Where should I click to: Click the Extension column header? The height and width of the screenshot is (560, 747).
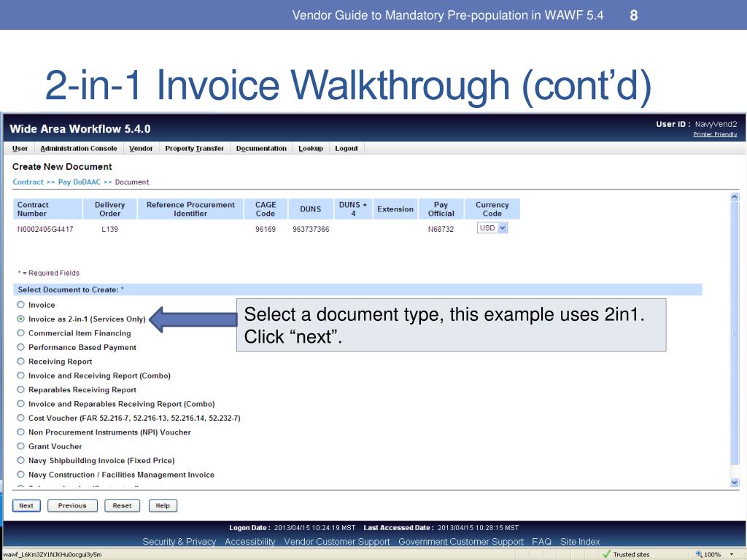click(395, 209)
